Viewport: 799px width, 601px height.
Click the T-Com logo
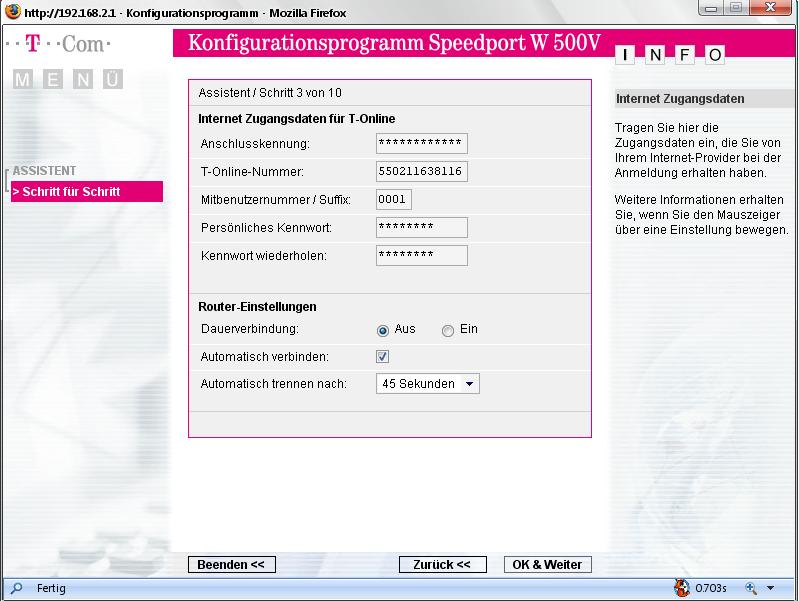tap(59, 44)
